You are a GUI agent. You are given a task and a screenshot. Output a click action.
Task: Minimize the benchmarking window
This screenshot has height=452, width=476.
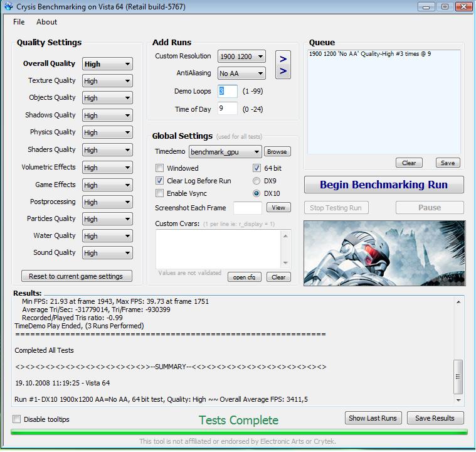[426, 6]
